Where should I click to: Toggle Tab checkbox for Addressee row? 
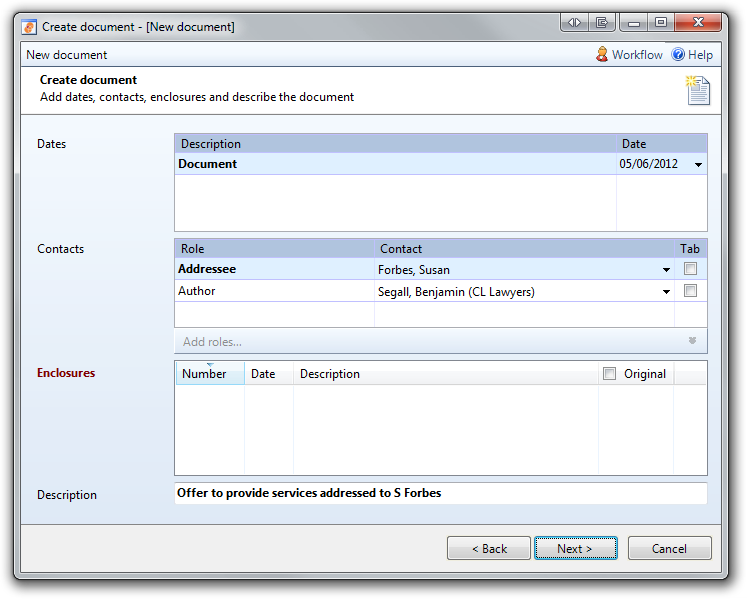coord(690,269)
